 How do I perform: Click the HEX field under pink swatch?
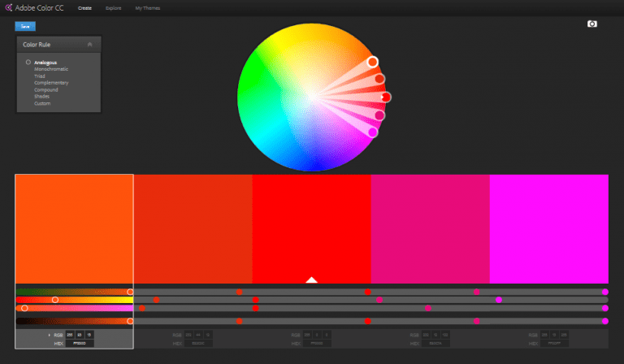[x=435, y=344]
